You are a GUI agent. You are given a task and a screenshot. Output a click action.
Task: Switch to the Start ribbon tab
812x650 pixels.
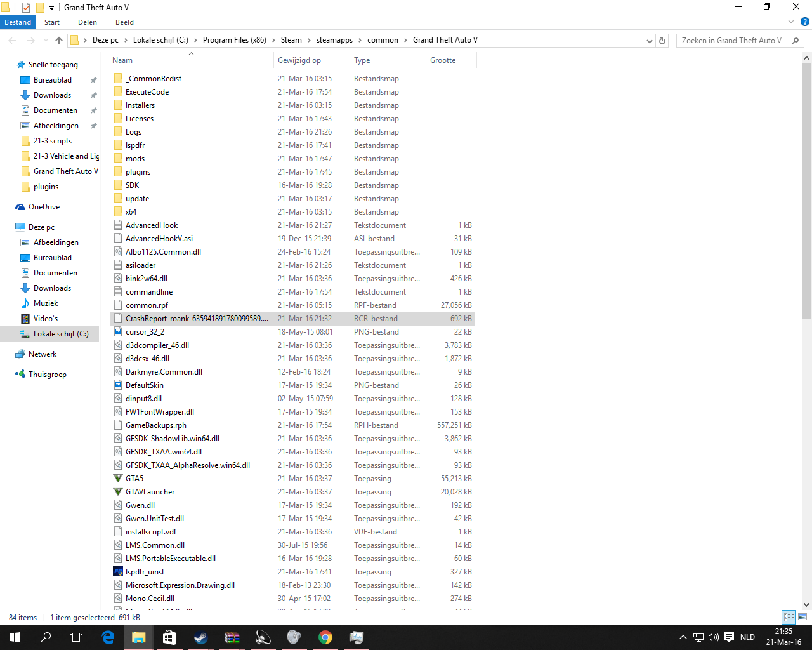(x=52, y=22)
